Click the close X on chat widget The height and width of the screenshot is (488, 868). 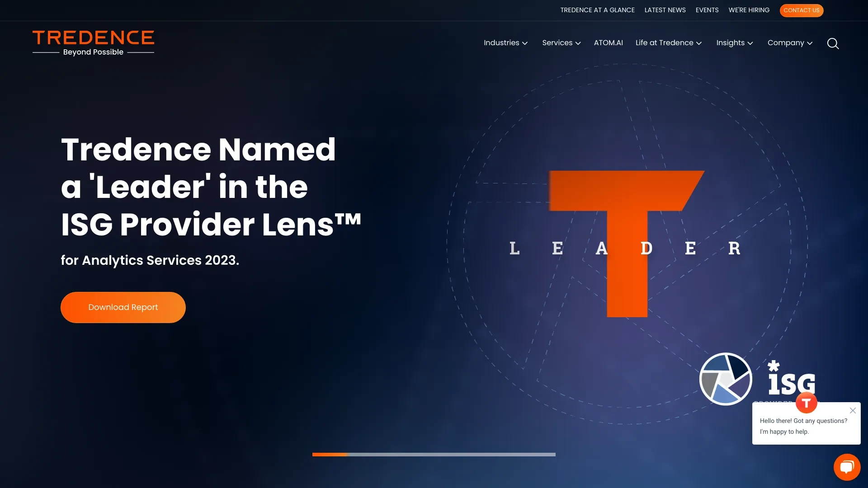(x=853, y=411)
